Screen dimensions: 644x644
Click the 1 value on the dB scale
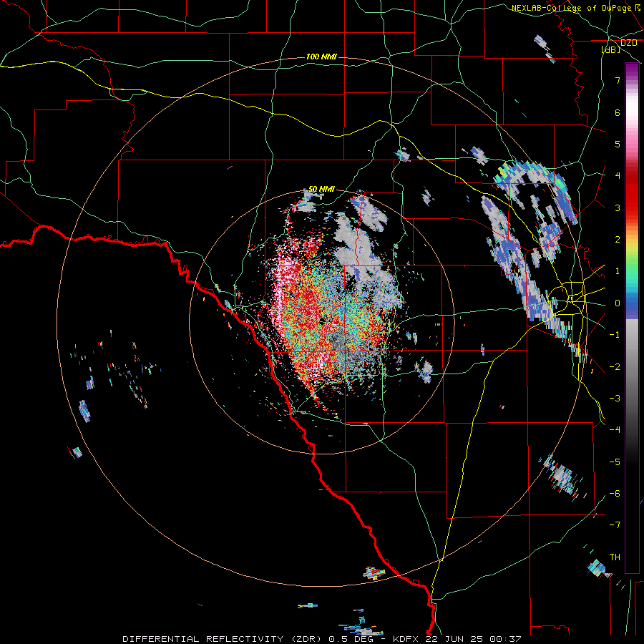[x=618, y=271]
